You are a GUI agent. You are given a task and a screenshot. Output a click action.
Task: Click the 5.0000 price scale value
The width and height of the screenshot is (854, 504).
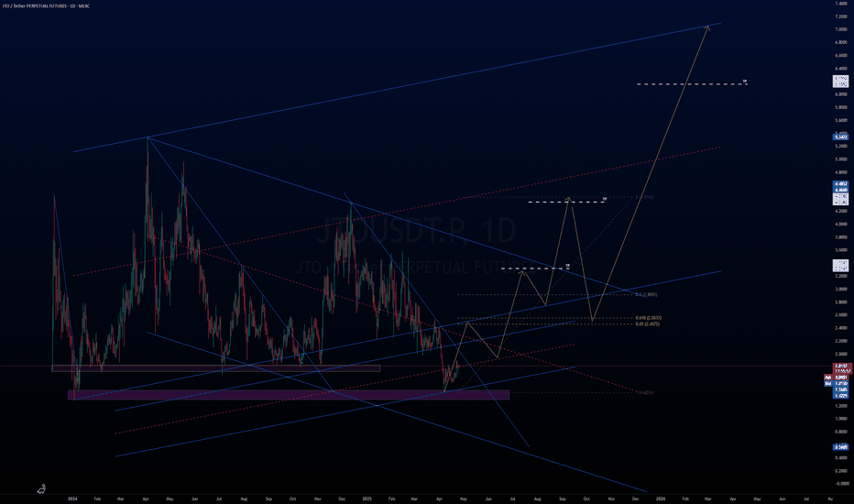(x=841, y=159)
